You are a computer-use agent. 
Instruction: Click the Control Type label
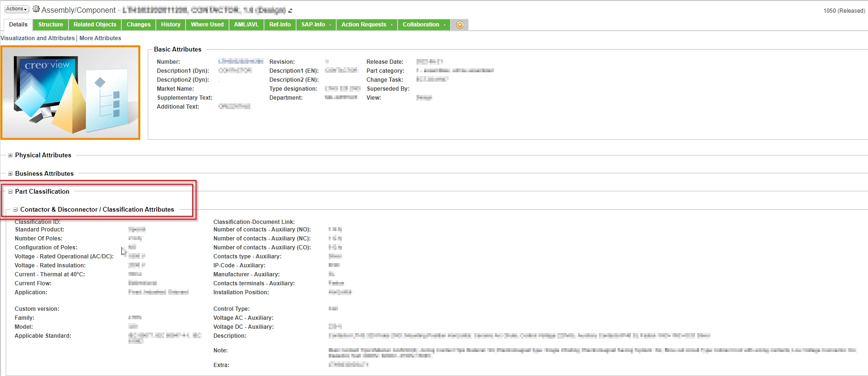click(231, 309)
